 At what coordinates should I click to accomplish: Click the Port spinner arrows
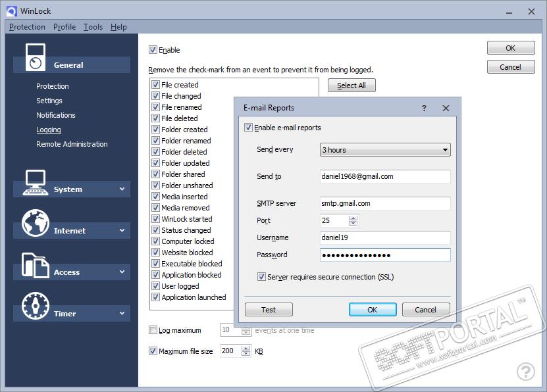pyautogui.click(x=353, y=220)
